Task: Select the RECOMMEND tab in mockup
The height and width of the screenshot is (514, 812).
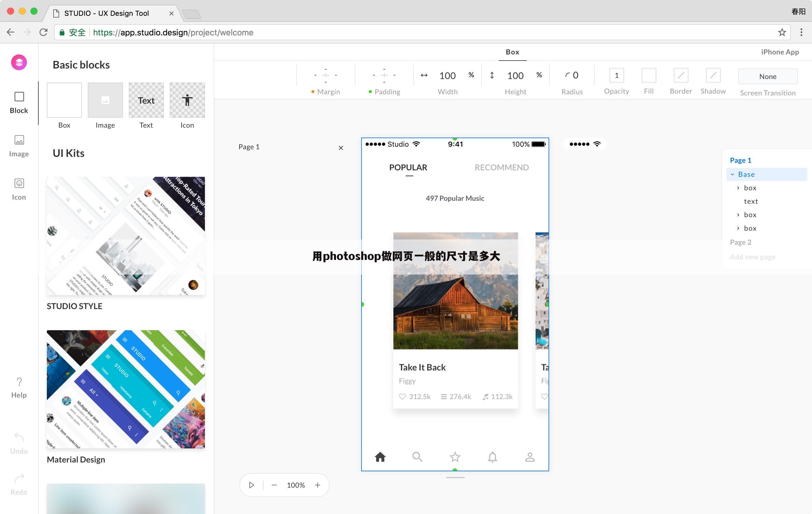Action: (501, 168)
